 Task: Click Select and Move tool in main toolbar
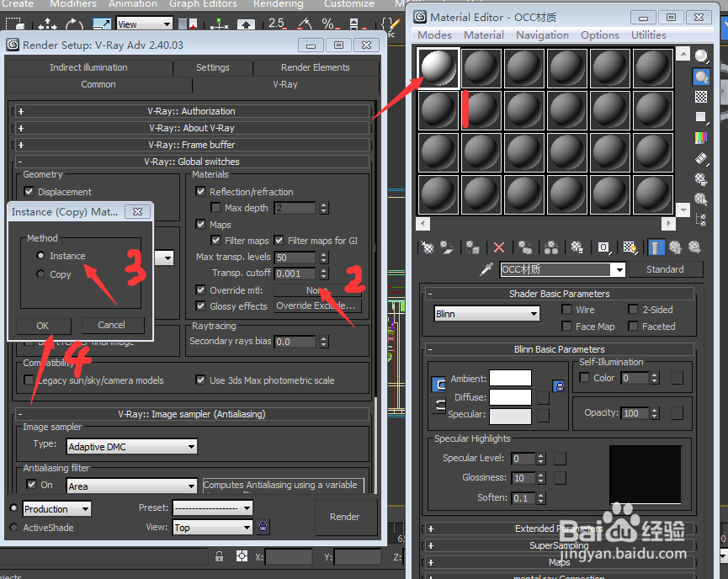(47, 24)
